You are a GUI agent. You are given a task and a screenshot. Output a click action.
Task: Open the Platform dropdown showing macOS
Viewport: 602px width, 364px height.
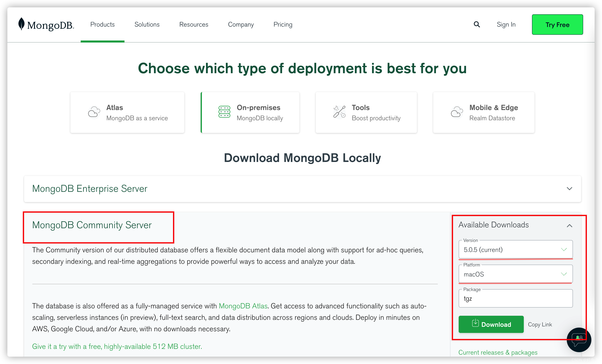pyautogui.click(x=516, y=274)
